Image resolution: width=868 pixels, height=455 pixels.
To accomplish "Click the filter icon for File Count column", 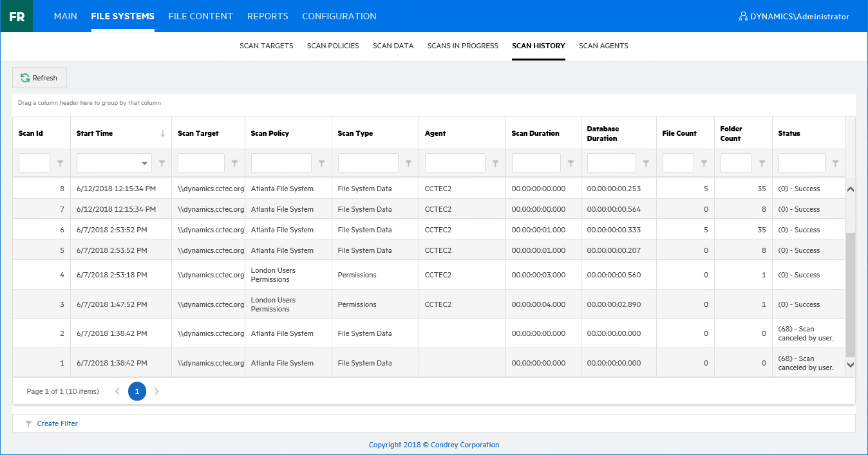I will coord(704,163).
